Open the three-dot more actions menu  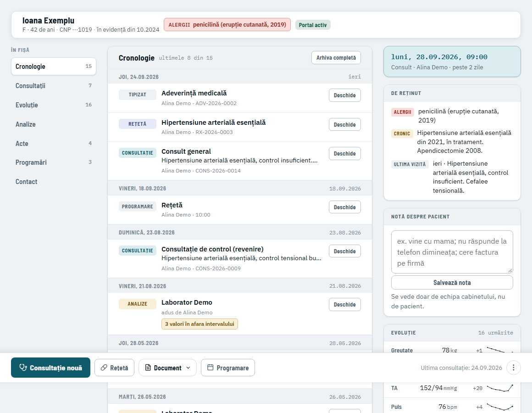(x=513, y=368)
